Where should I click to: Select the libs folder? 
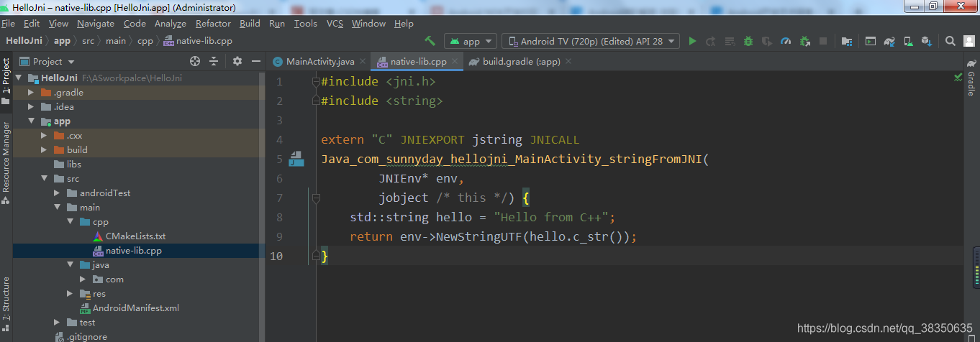74,165
